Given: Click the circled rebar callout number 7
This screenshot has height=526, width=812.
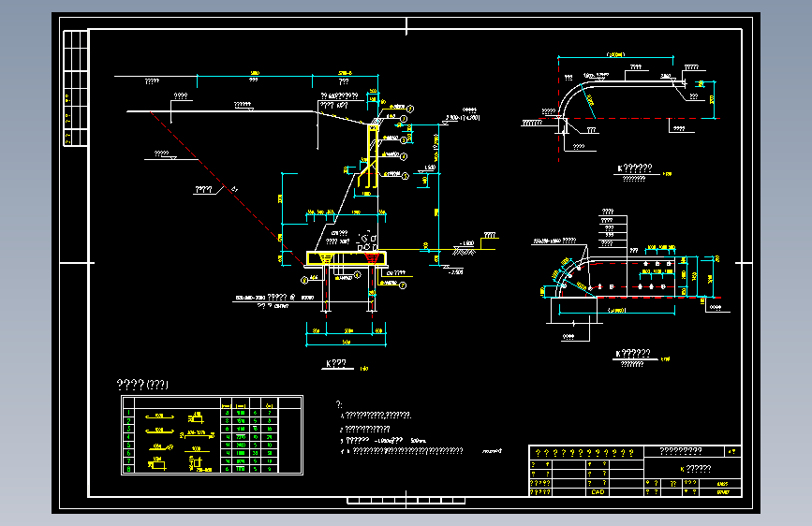Looking at the screenshot, I should pyautogui.click(x=403, y=285).
